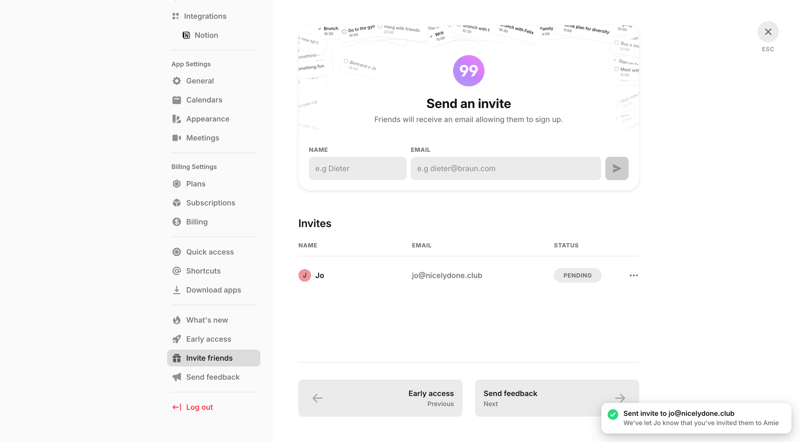Click the Log out arrow icon
The height and width of the screenshot is (442, 800).
pos(177,407)
